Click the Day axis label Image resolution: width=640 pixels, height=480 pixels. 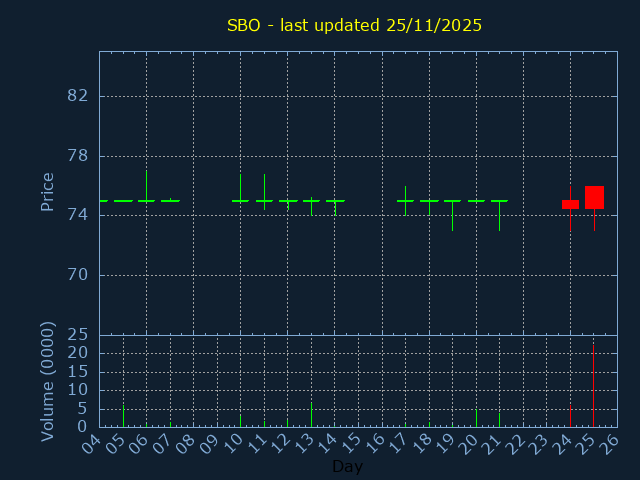[347, 466]
